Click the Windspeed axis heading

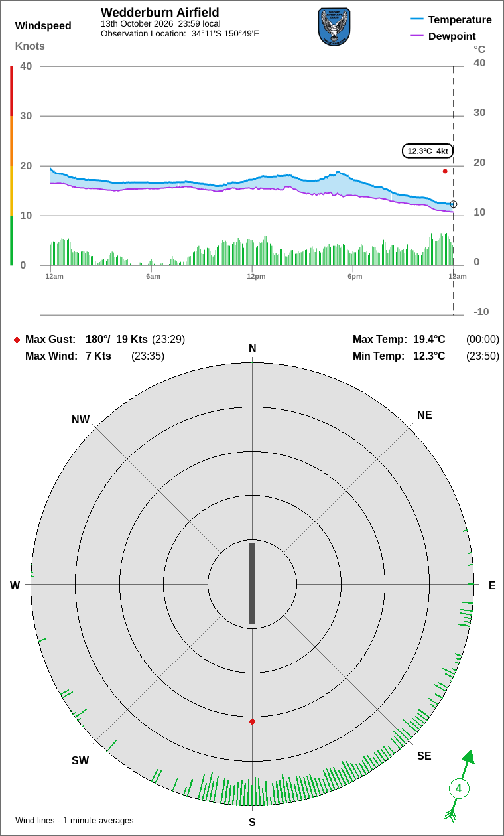[x=43, y=26]
